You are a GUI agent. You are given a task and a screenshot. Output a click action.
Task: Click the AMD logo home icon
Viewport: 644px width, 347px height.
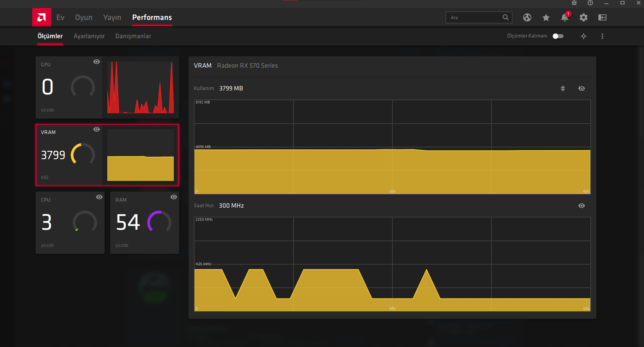[x=42, y=17]
